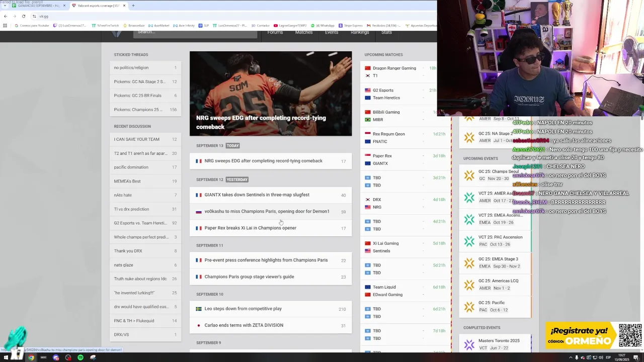Open the no politics/religion sticky thread
This screenshot has width=644, height=362.
pos(145,67)
